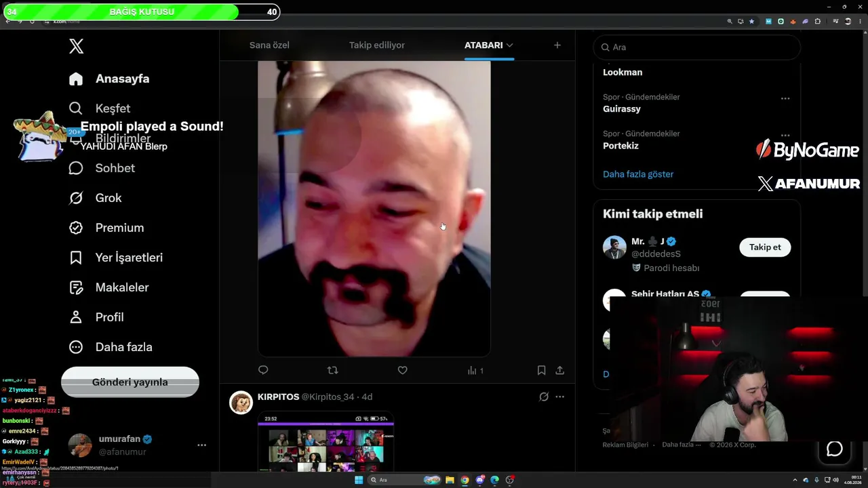Zoom the page using magnifier icon
This screenshot has width=868, height=488.
pos(730,22)
